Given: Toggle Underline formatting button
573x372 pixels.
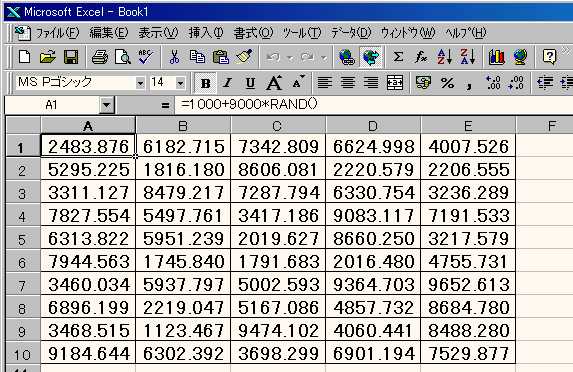Looking at the screenshot, I should point(250,83).
